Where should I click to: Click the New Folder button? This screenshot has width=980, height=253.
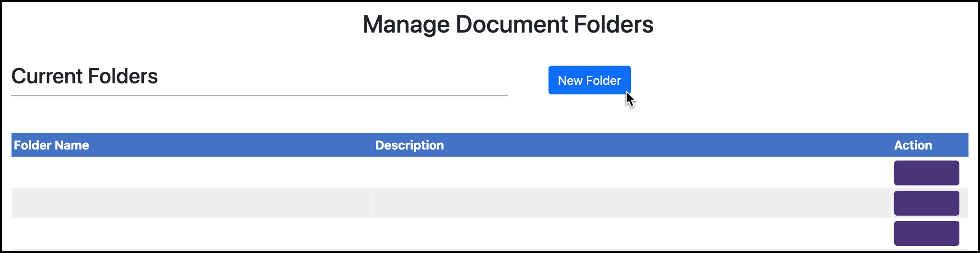[x=589, y=80]
